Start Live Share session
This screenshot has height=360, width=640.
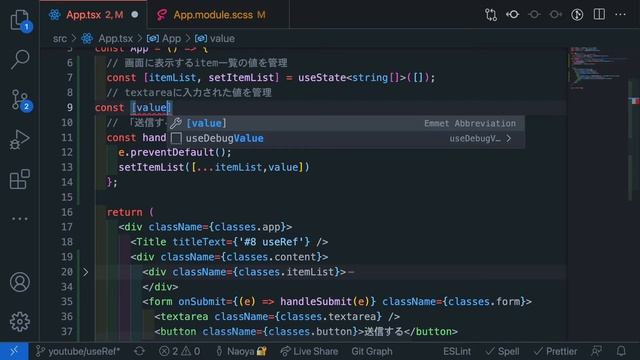(309, 351)
